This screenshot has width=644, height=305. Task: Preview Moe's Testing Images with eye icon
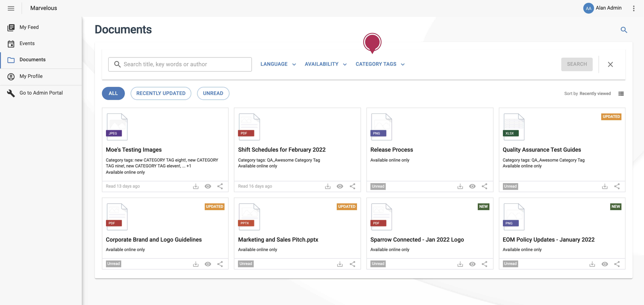click(208, 186)
